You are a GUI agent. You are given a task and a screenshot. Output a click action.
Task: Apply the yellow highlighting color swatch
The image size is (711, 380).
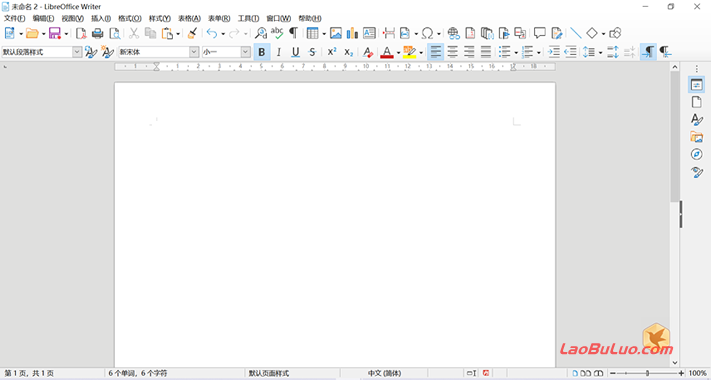coord(409,52)
